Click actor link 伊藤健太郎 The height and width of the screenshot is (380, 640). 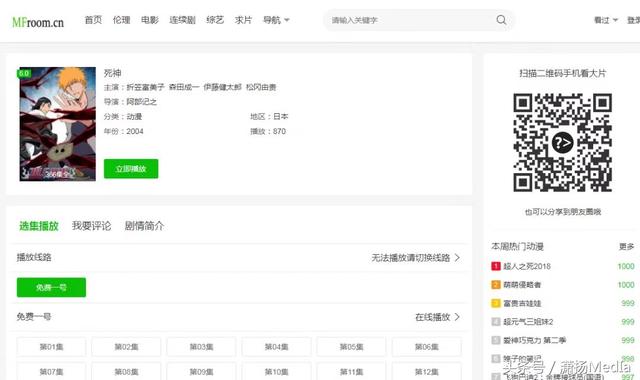click(x=222, y=87)
